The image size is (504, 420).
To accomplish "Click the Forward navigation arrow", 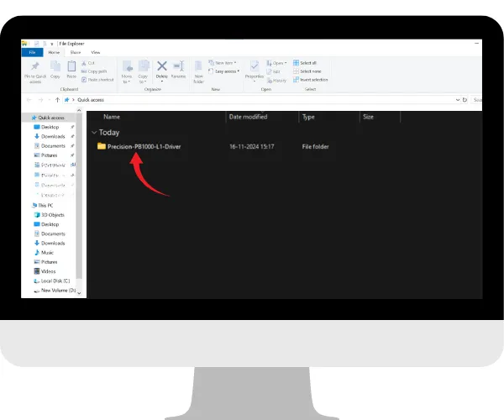I will [x=40, y=100].
